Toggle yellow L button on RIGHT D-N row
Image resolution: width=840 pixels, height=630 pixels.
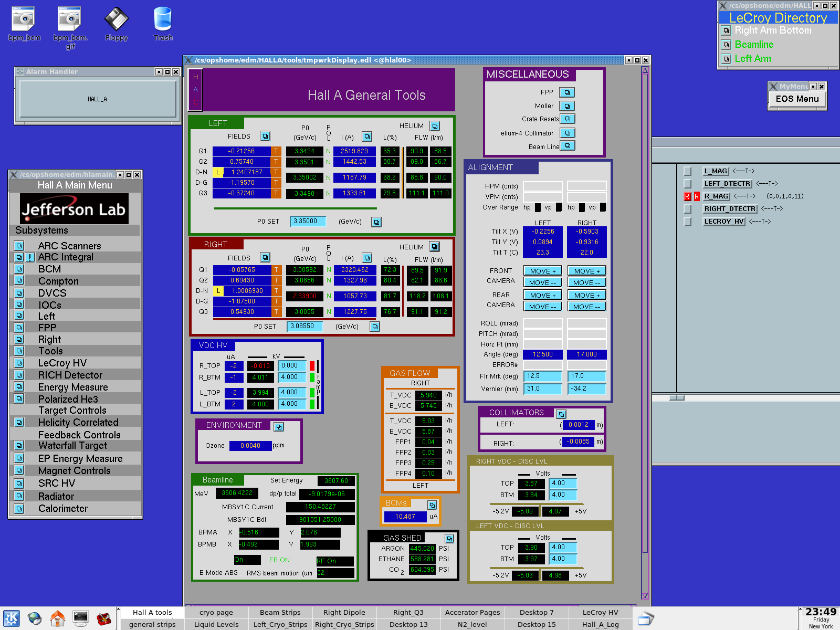click(x=218, y=291)
